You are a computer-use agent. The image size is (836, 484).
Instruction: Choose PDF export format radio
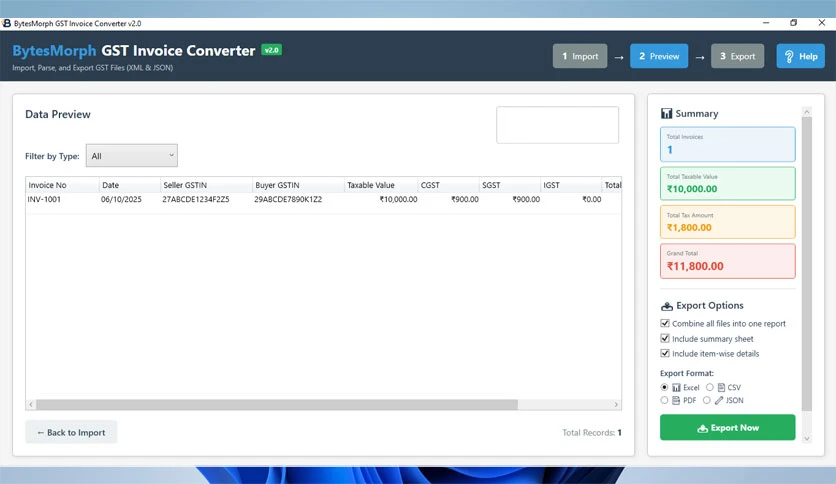point(664,400)
